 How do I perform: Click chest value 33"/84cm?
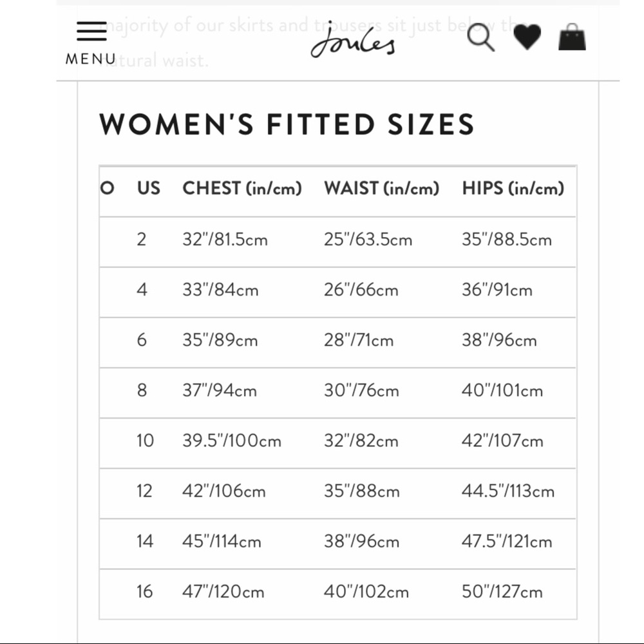pos(220,290)
